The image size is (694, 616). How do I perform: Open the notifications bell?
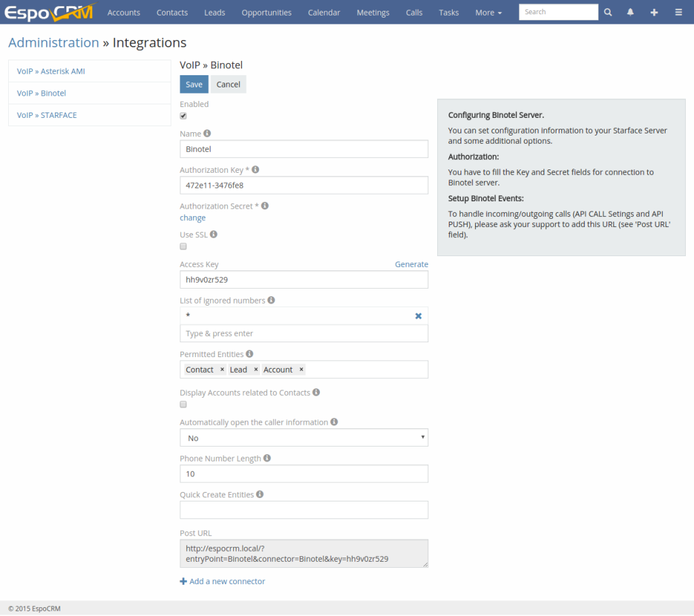coord(630,12)
